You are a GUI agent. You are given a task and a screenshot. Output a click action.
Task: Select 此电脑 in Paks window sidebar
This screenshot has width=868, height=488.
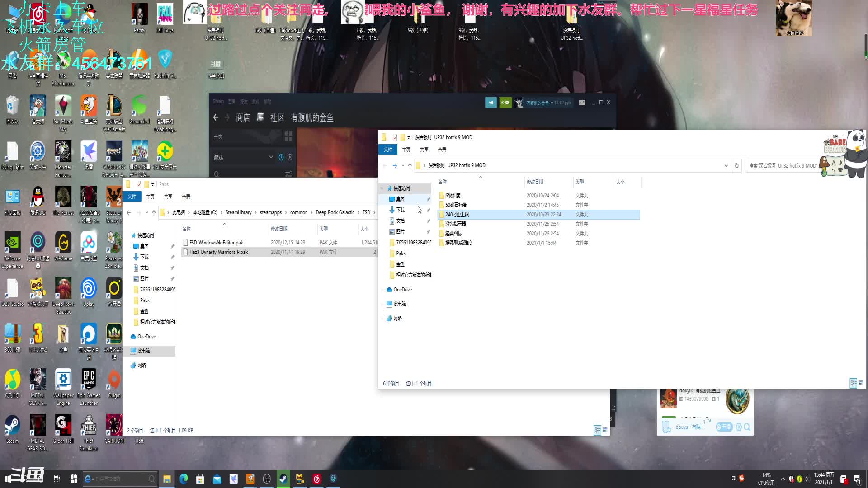coord(143,351)
